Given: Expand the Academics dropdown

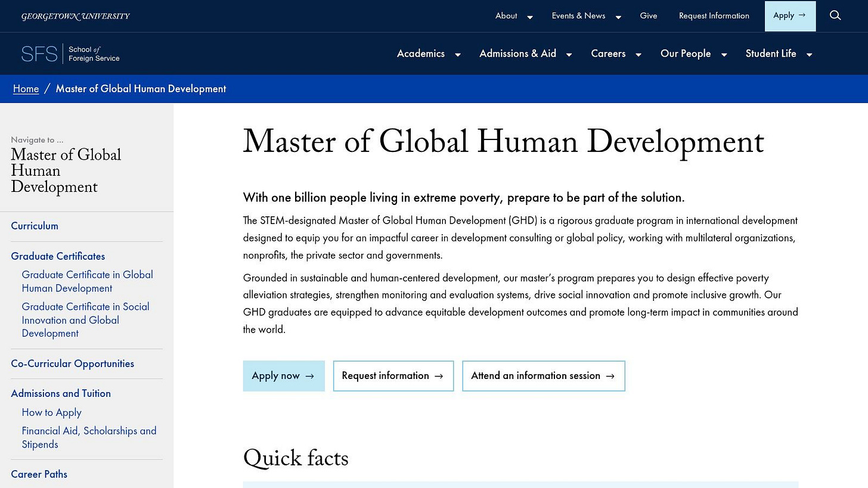Looking at the screenshot, I should pyautogui.click(x=458, y=54).
